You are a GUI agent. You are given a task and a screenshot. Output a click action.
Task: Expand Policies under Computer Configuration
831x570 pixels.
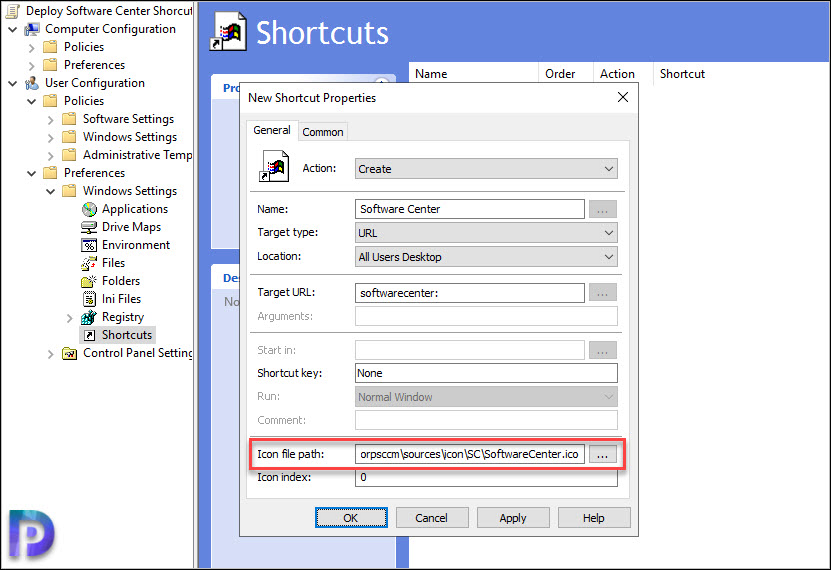click(x=31, y=48)
